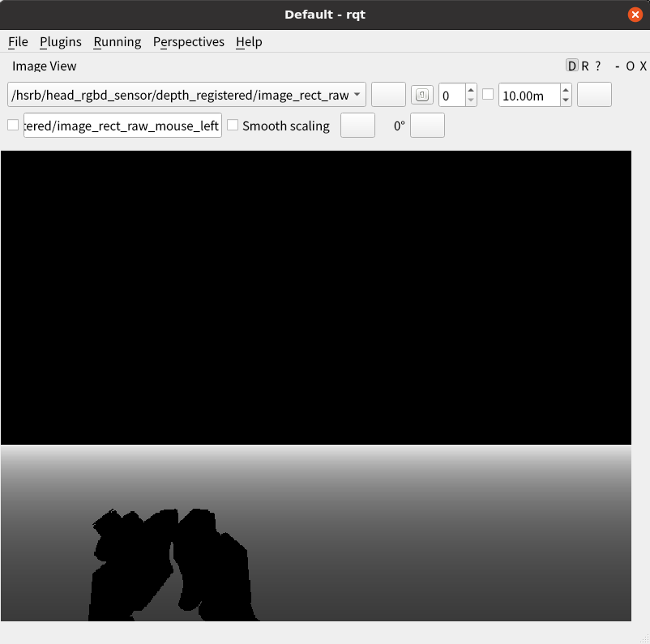
Task: Open the Running menu
Action: (x=117, y=41)
